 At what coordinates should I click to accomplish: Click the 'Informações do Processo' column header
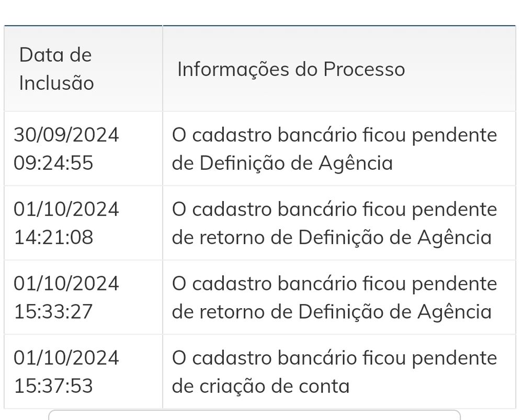(x=291, y=69)
